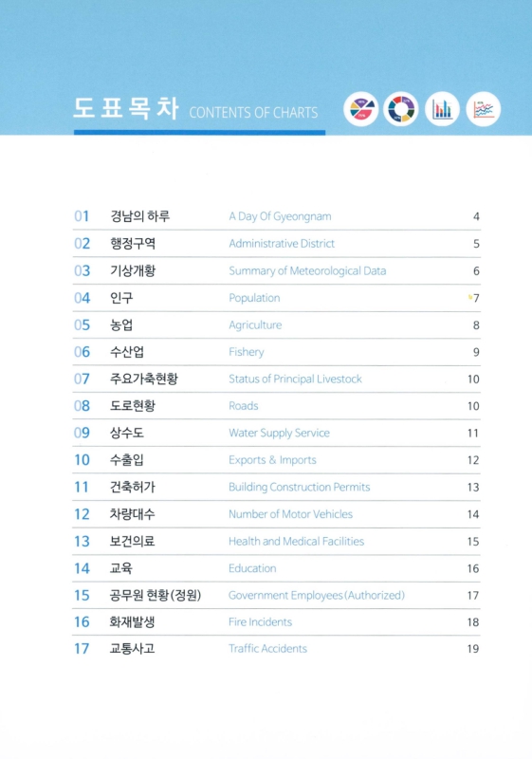Click the bar chart icon
This screenshot has height=759, width=532.
[x=442, y=109]
